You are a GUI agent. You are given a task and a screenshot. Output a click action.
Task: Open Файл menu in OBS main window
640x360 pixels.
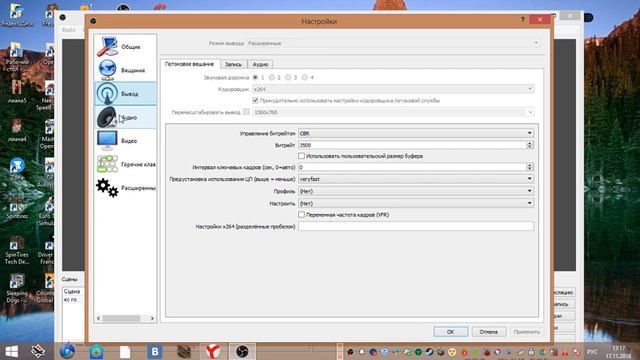pyautogui.click(x=69, y=30)
